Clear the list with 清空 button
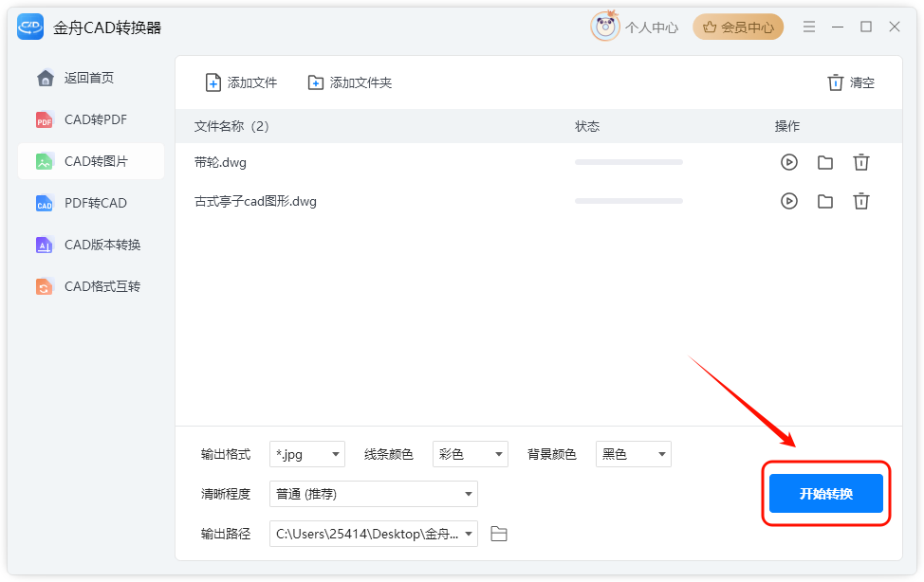The image size is (924, 582). (851, 82)
